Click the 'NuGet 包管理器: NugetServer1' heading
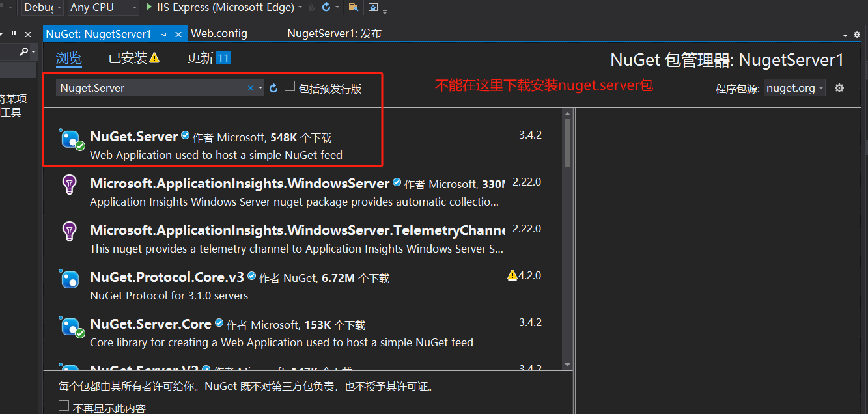Screen dimensions: 868x414 click(727, 60)
